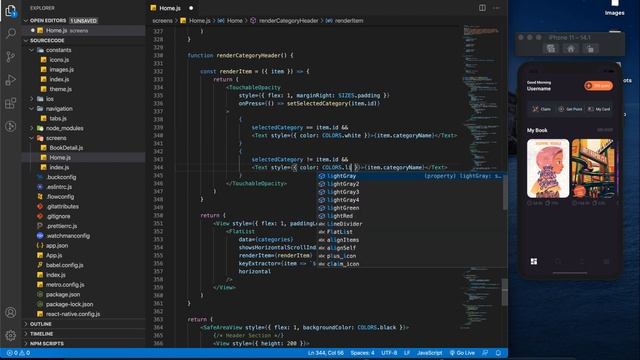Open Run and Debug view
640x360 pixels.
pos(11,80)
